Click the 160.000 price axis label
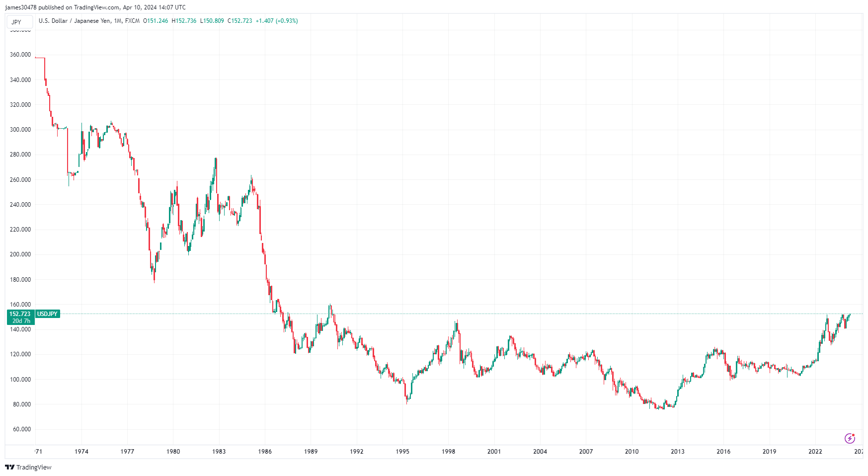Screen dimensions: 868x476 [x=20, y=304]
